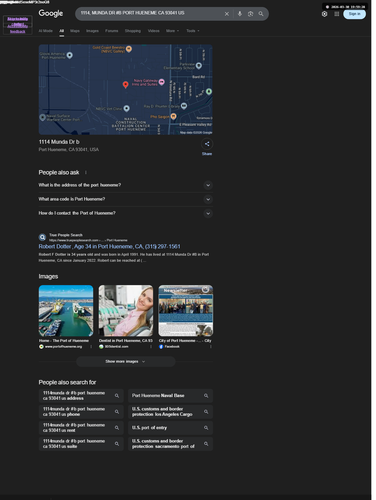Image resolution: width=376 pixels, height=500 pixels.
Task: Switch to the Forums tab
Action: pos(112,31)
